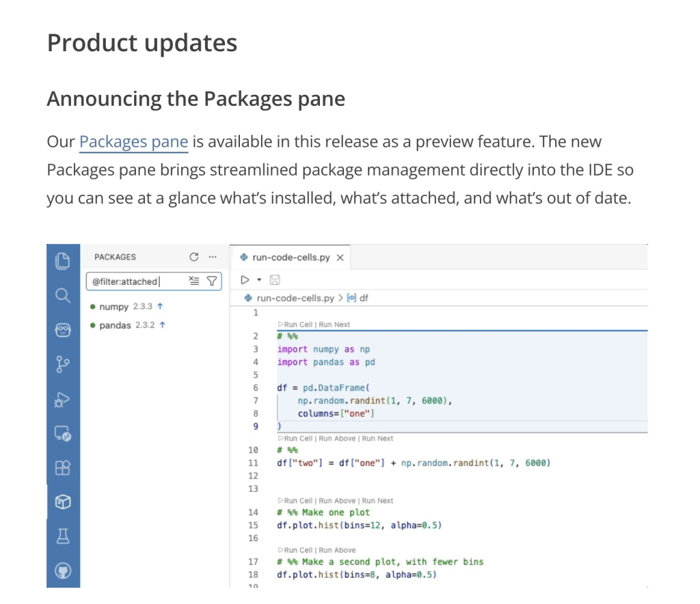Screen dimensions: 700x604
Task: Clear the package filter text icon
Action: point(193,281)
